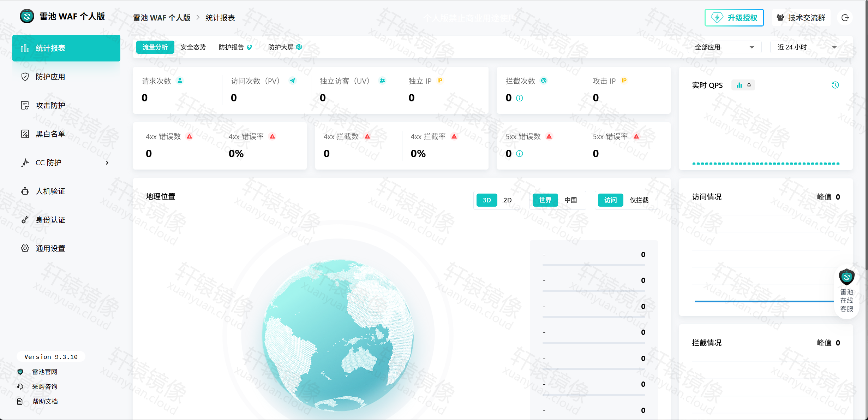This screenshot has height=420, width=868.
Task: Click the info icon beside 拦截次数 value
Action: 520,98
